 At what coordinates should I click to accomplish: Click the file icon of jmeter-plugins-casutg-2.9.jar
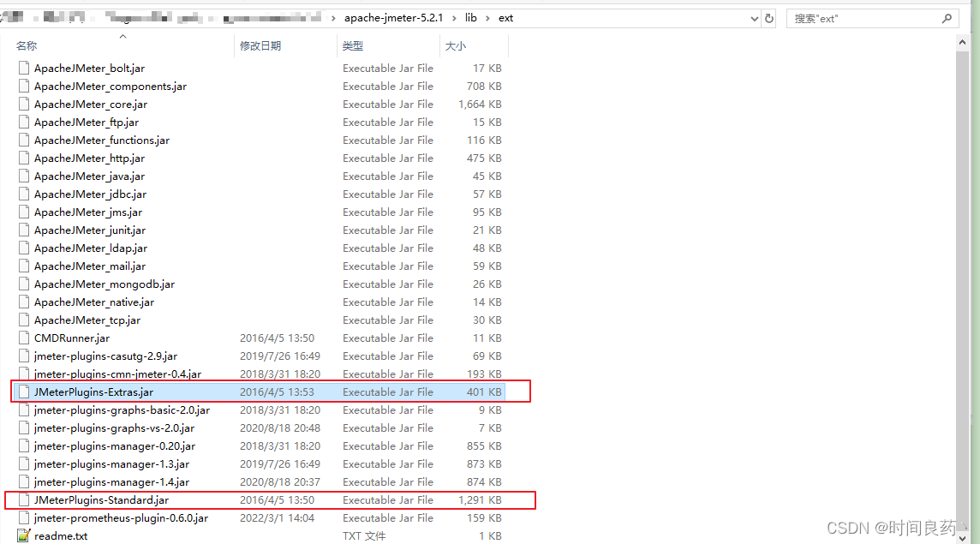[x=24, y=356]
